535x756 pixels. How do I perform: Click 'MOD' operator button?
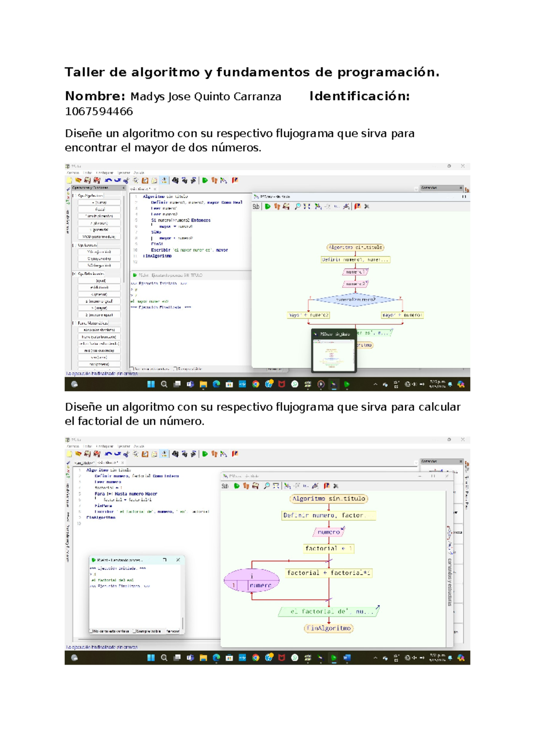(x=99, y=237)
